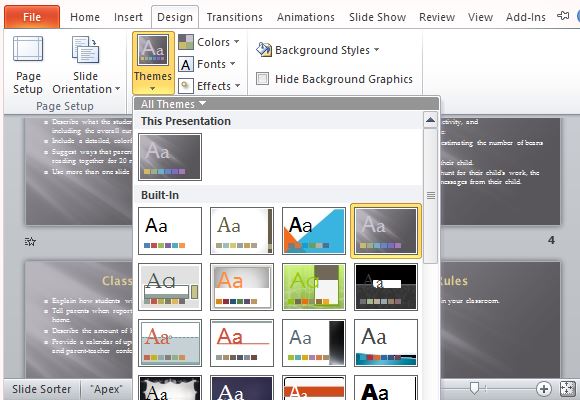
Task: Select the bottom-right "Rules" slide thumbnail
Action: (x=500, y=320)
